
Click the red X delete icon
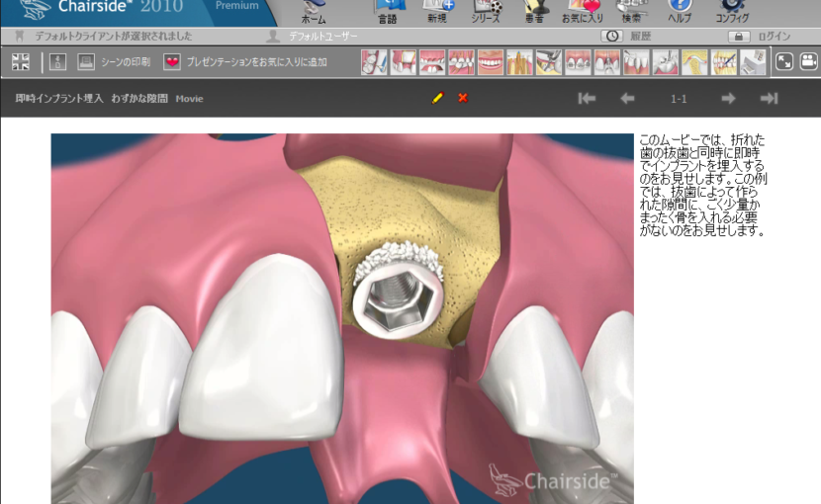463,98
